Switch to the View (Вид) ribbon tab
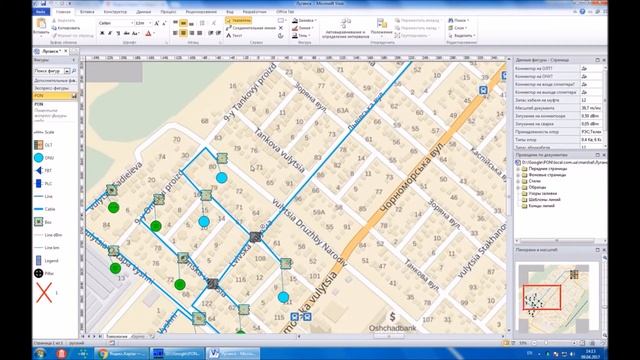 (230, 12)
